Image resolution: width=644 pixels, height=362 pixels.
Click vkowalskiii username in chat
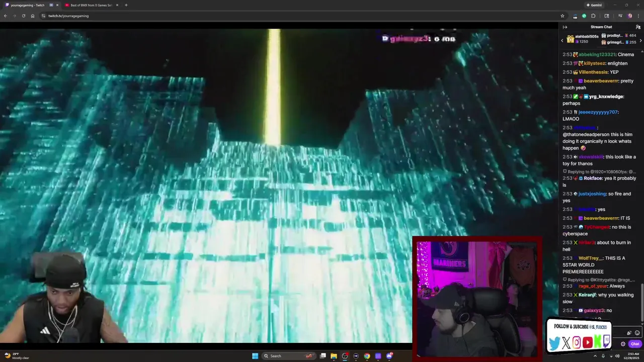pyautogui.click(x=591, y=157)
